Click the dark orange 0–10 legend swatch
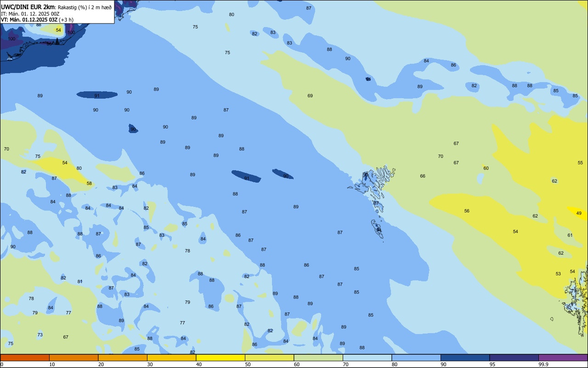Screen dimensions: 588x368 25,357
